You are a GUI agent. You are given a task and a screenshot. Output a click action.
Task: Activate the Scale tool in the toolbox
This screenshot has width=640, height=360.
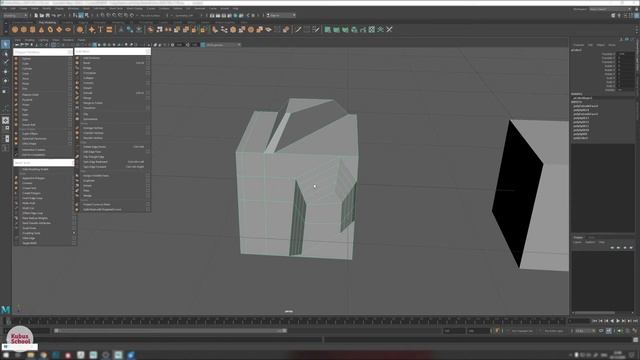click(x=5, y=91)
